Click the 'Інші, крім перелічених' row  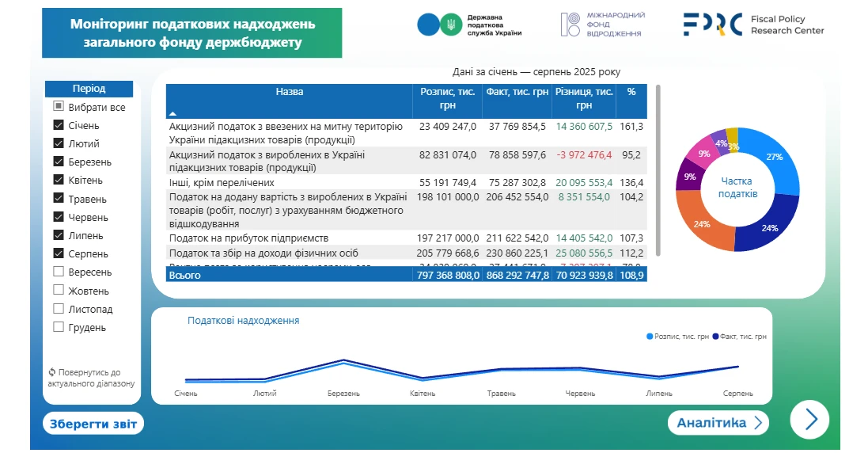point(407,182)
